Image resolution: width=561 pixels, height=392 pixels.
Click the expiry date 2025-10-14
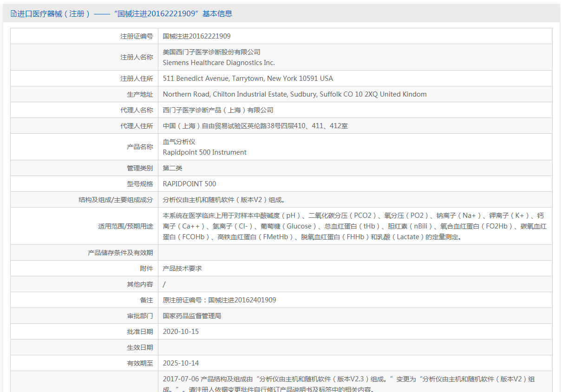click(181, 363)
